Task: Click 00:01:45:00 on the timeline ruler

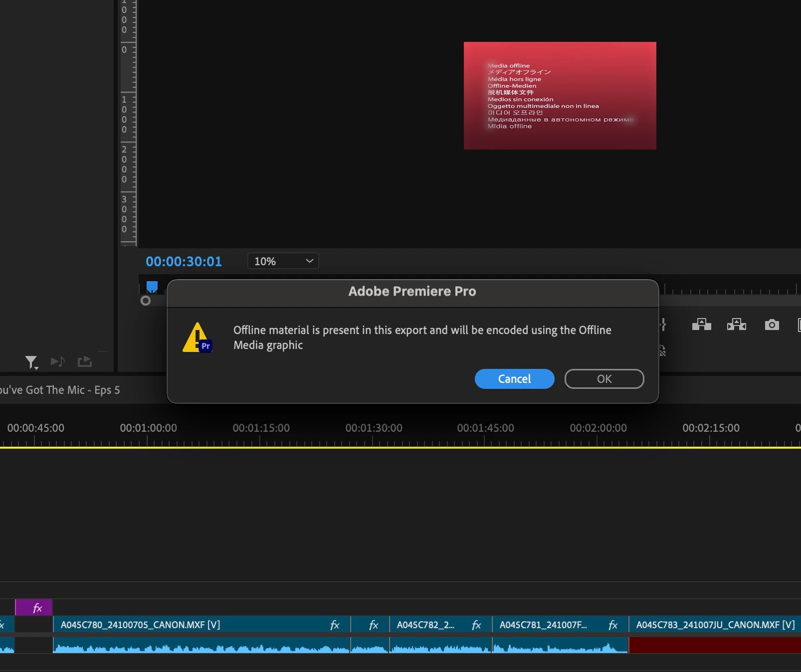Action: [x=485, y=428]
